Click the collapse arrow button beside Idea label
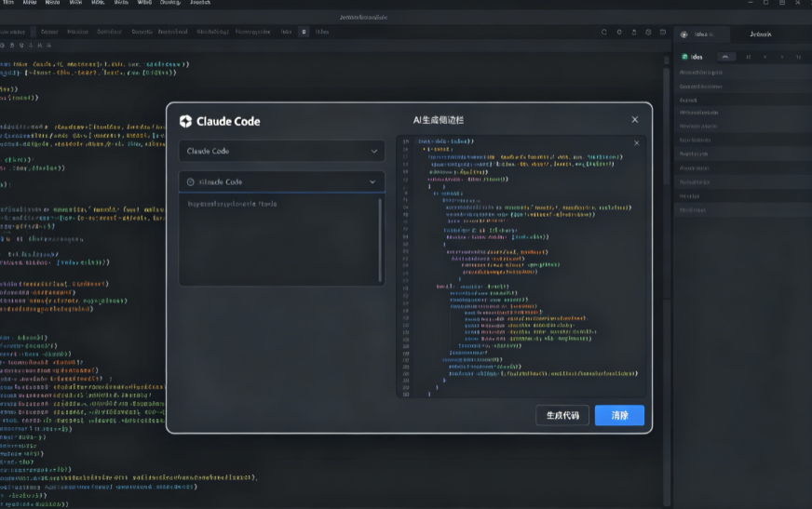 725,57
